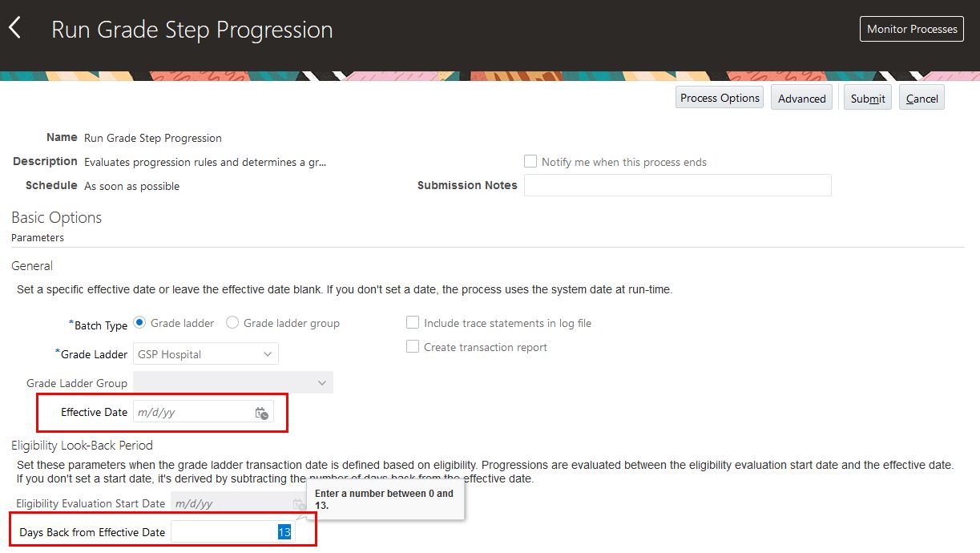Viewport: 980px width, 553px height.
Task: Open the Grade Ladder Group dropdown
Action: coord(322,383)
